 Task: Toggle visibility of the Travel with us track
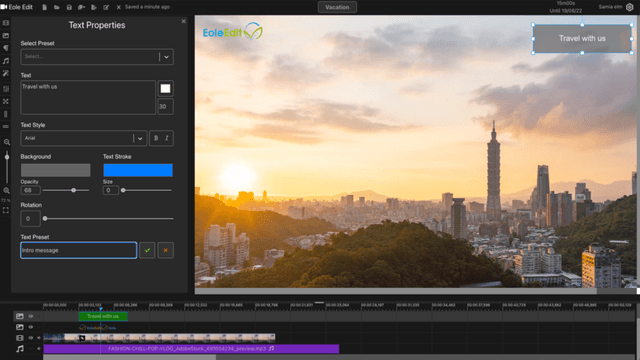click(31, 316)
